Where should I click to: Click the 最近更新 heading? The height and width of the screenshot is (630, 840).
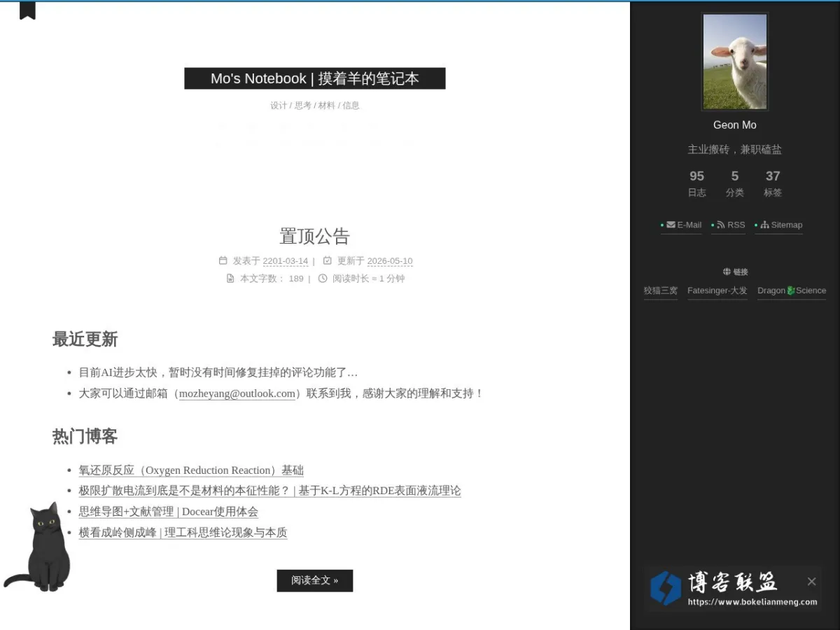click(85, 339)
